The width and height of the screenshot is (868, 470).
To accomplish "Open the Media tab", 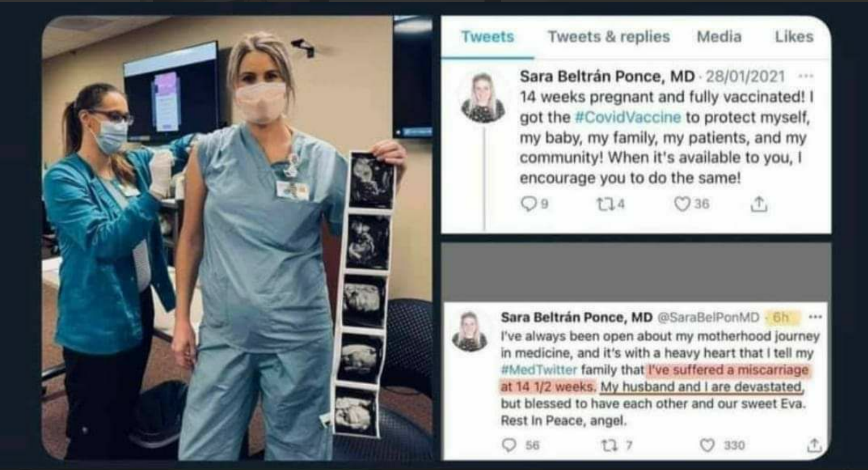I will pyautogui.click(x=719, y=37).
